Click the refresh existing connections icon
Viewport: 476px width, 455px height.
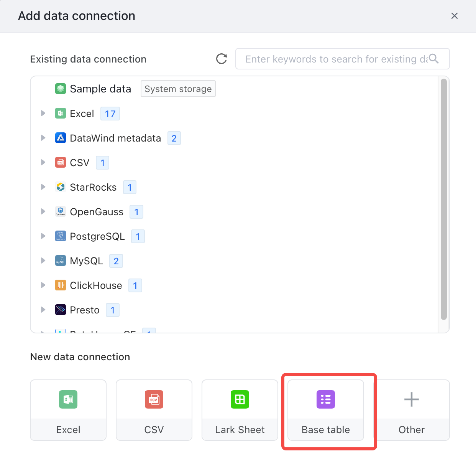pyautogui.click(x=222, y=59)
